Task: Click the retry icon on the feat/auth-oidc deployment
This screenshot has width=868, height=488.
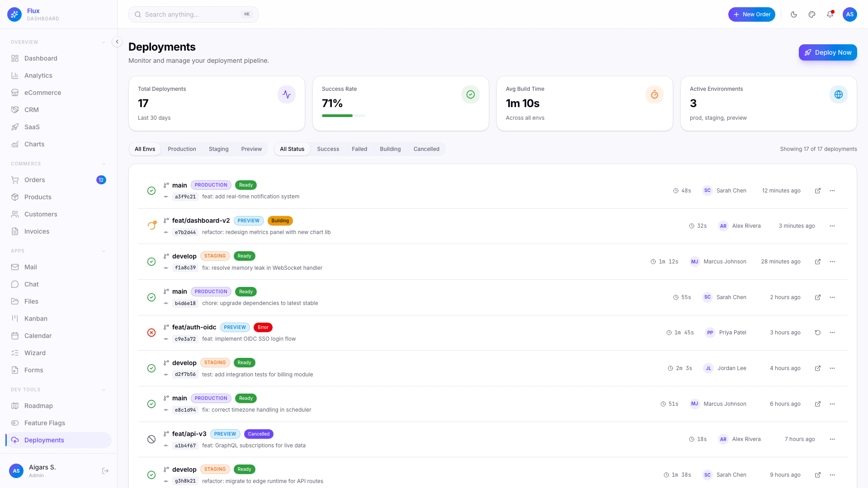Action: (x=818, y=333)
